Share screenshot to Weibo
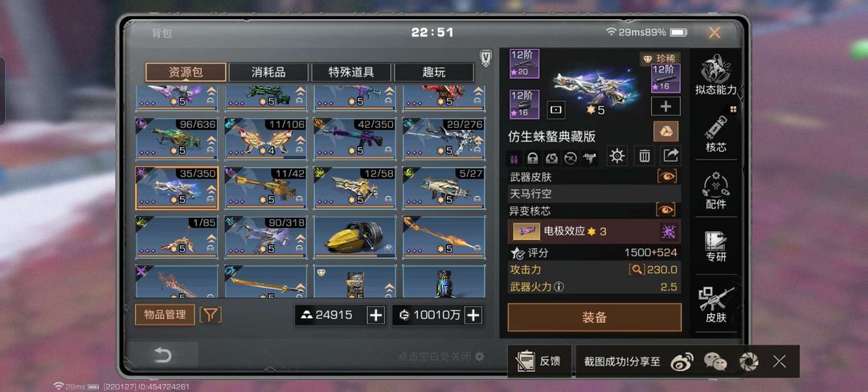The image size is (868, 392). pos(682,361)
